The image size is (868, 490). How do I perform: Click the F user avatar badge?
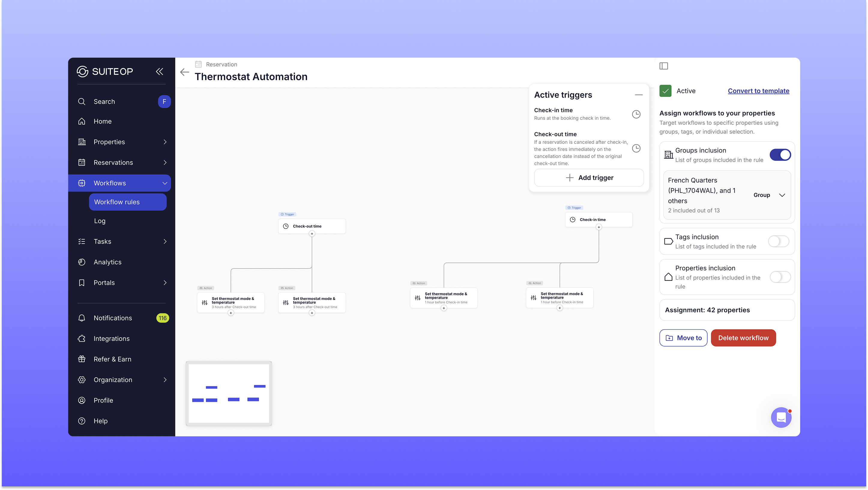point(164,101)
